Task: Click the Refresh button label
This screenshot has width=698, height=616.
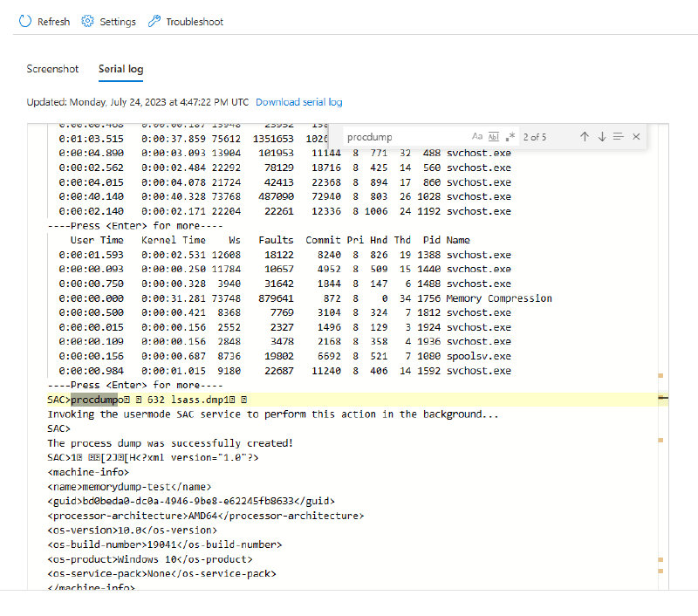Action: coord(53,22)
